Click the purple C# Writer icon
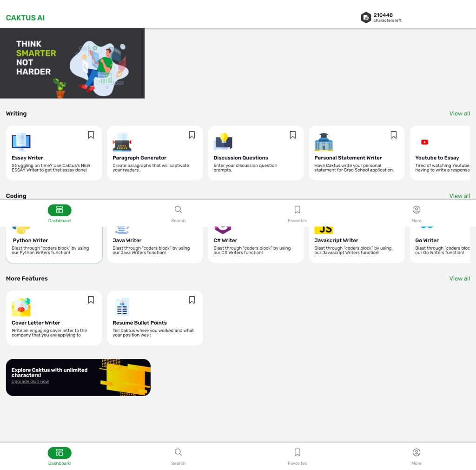This screenshot has width=476, height=470. pos(223,230)
